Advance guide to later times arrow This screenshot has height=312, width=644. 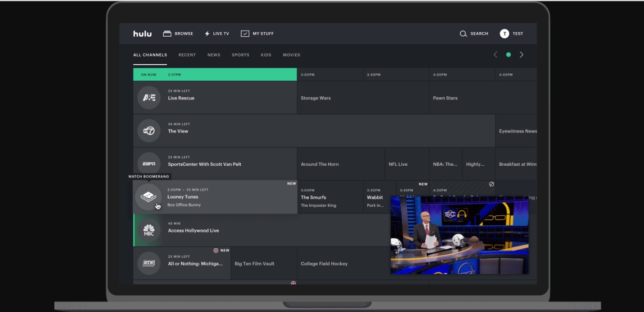coord(522,54)
